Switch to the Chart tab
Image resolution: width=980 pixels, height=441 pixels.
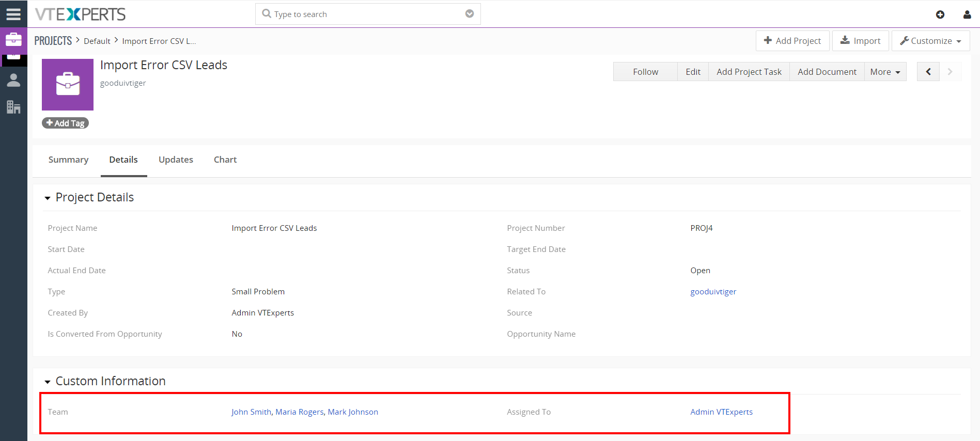tap(225, 160)
